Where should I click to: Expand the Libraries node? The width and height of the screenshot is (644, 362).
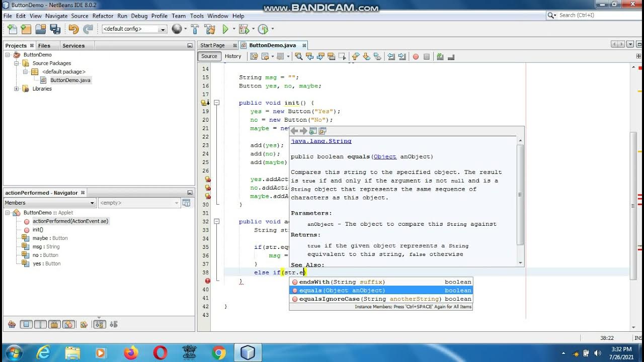click(17, 88)
